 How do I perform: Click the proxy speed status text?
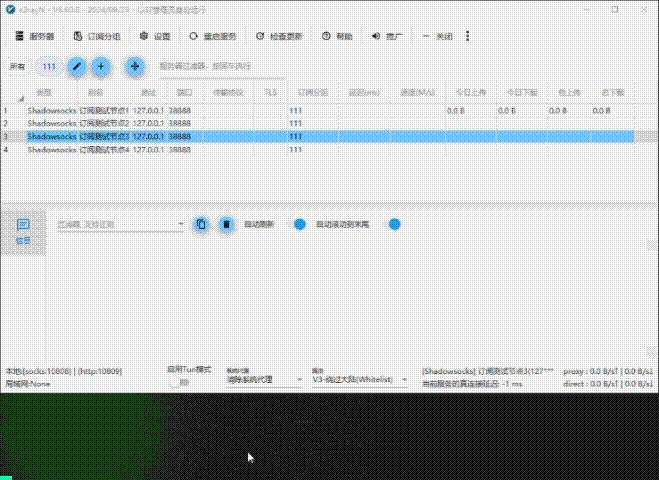coord(608,371)
